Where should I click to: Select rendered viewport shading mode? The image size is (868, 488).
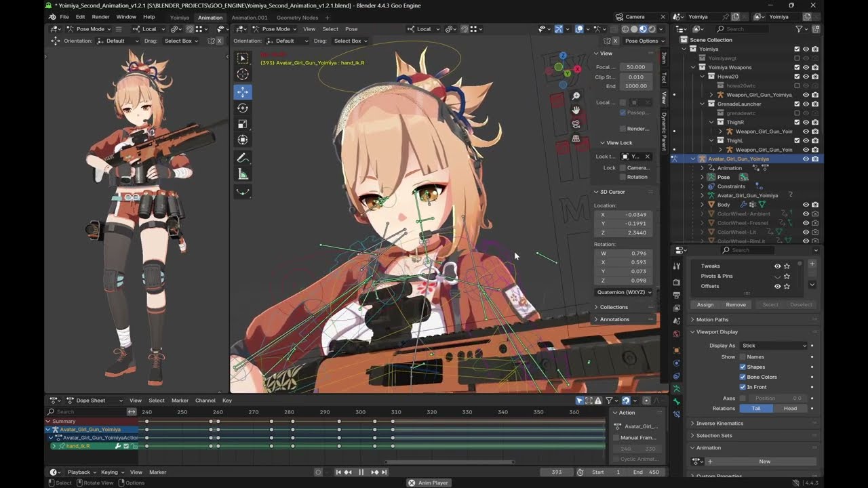[652, 29]
